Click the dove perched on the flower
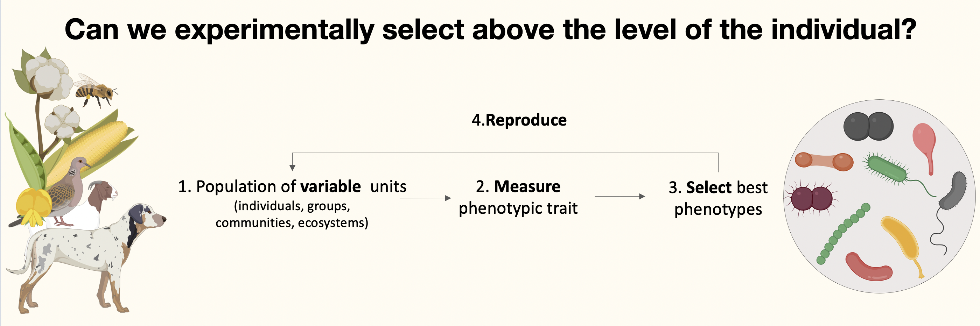The width and height of the screenshot is (980, 326). [70, 186]
